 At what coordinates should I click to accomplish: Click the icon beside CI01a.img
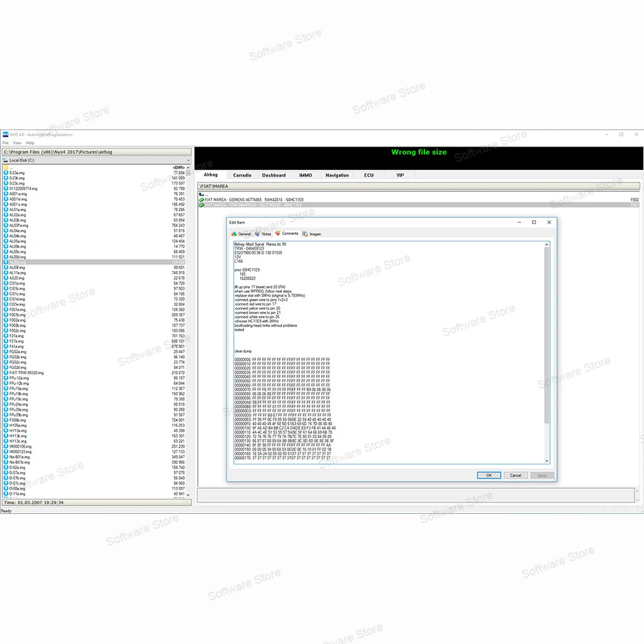coord(6,283)
